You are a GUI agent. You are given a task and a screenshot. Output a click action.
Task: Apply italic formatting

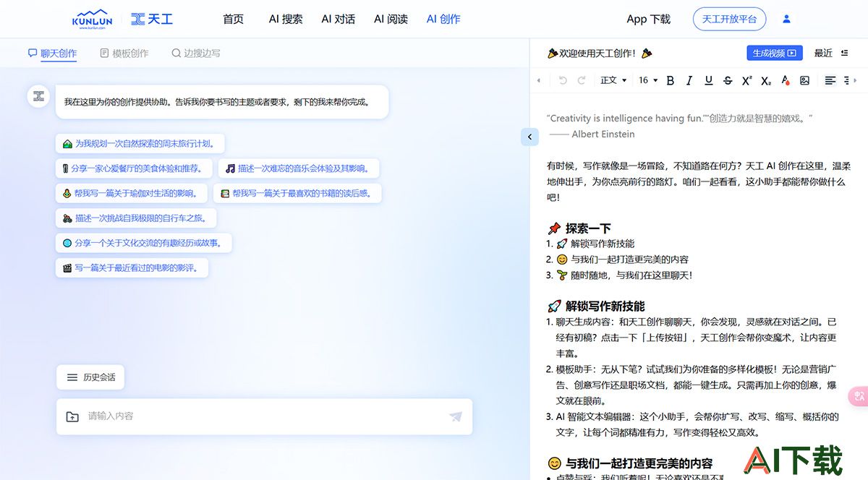[689, 81]
